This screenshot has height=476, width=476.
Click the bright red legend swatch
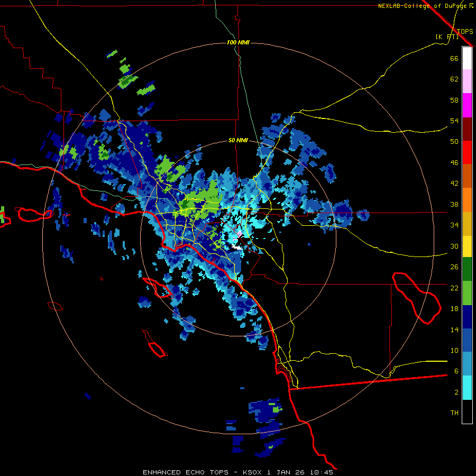[x=467, y=152]
